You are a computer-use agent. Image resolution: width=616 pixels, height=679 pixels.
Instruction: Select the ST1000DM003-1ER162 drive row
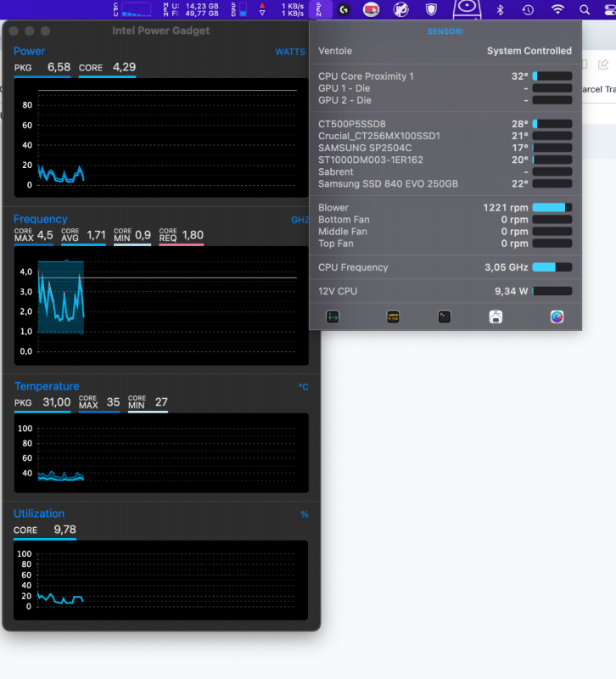coord(445,160)
